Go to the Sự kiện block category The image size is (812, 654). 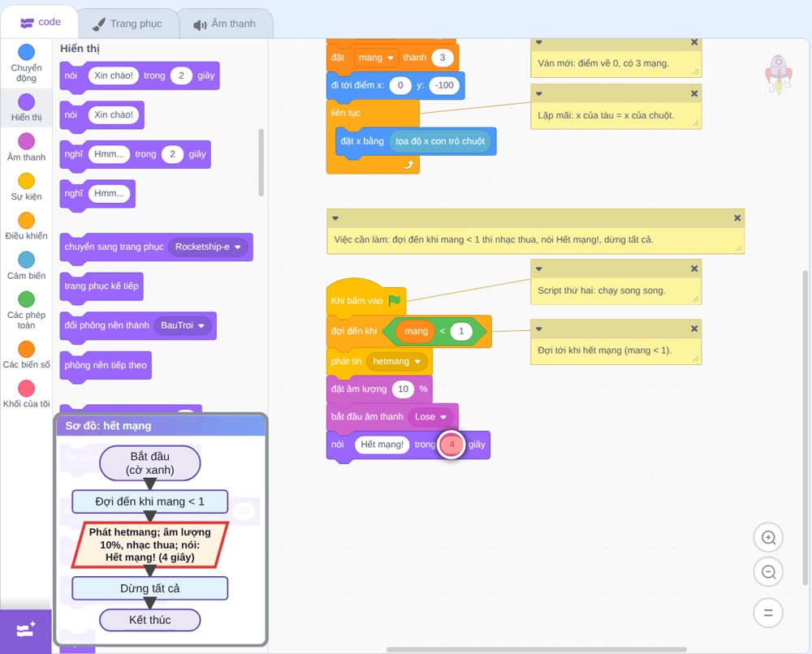click(x=26, y=187)
